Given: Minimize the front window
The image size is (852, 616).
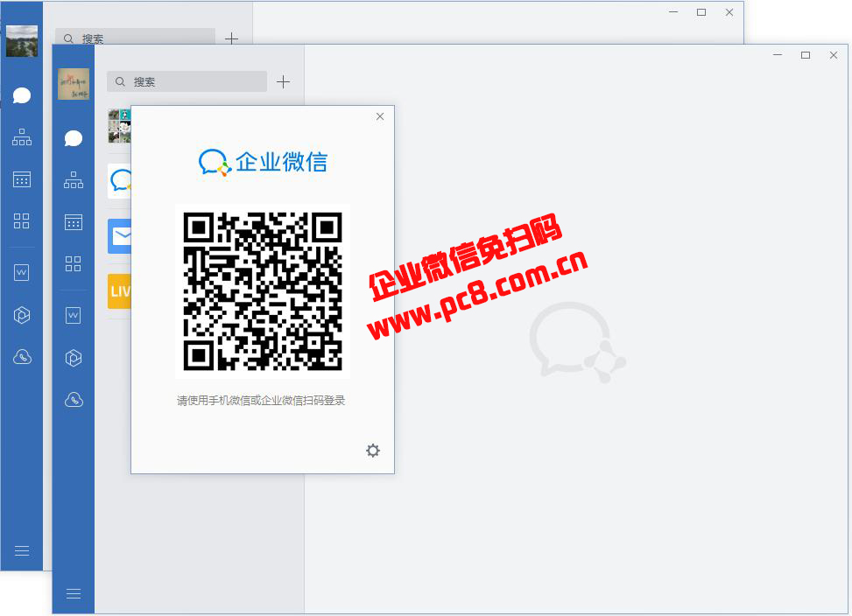Looking at the screenshot, I should point(778,55).
